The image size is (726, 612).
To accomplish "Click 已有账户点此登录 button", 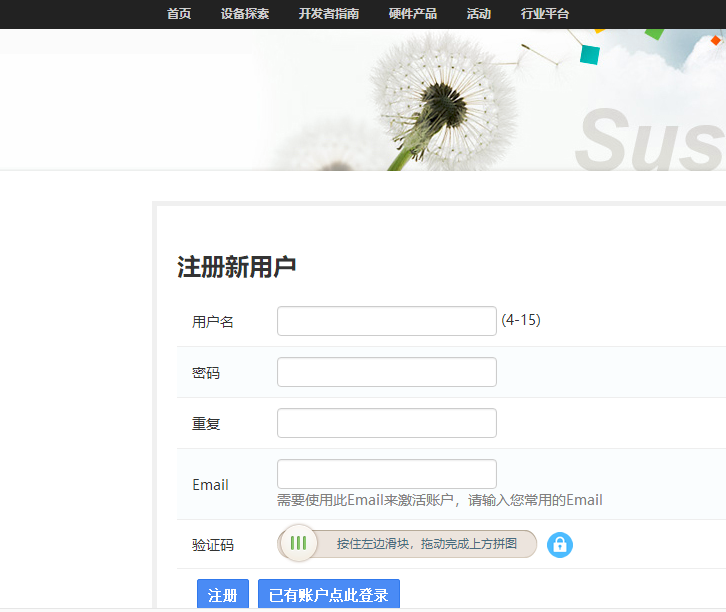I will pos(329,594).
